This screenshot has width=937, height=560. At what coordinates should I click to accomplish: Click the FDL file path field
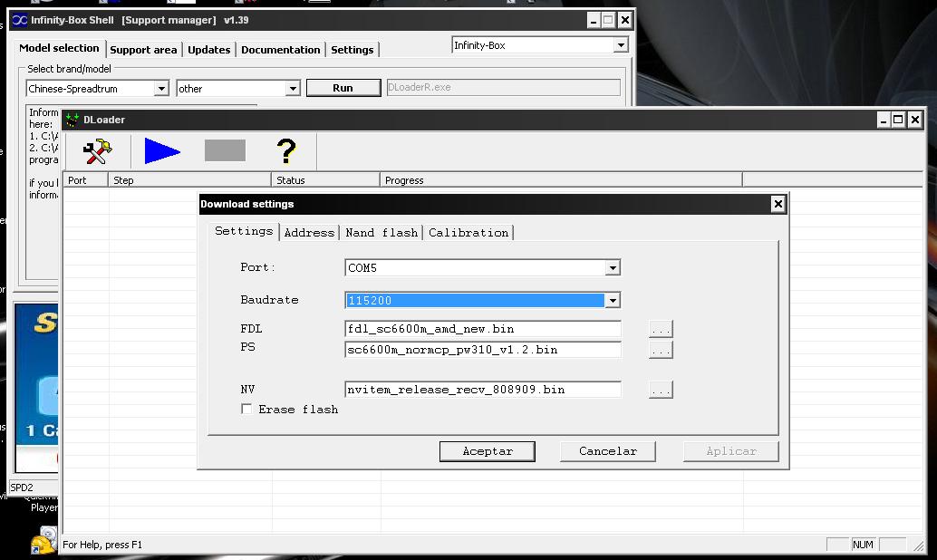point(483,329)
